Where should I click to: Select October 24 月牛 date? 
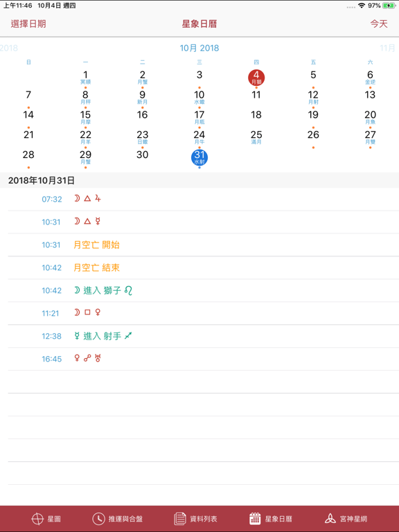coord(199,138)
